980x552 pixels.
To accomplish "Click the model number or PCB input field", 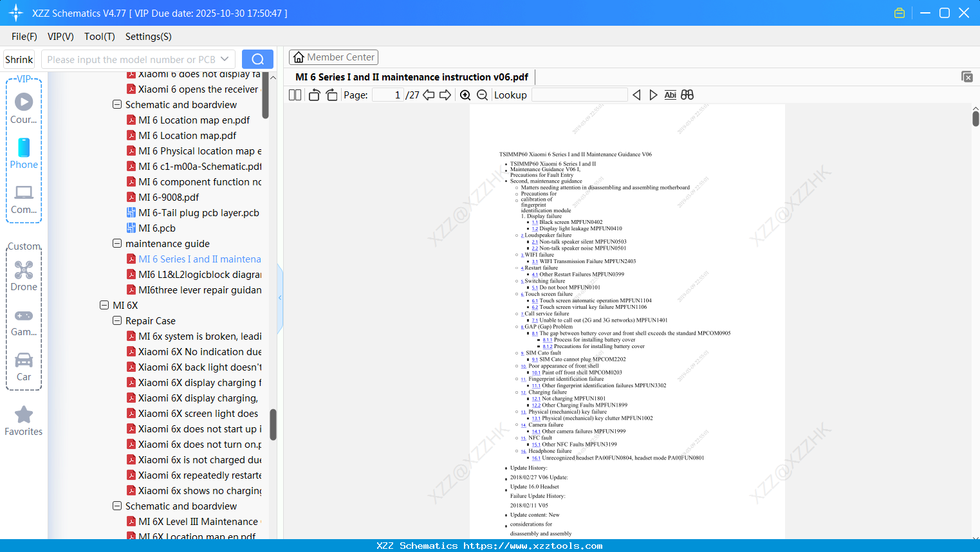I will (131, 59).
